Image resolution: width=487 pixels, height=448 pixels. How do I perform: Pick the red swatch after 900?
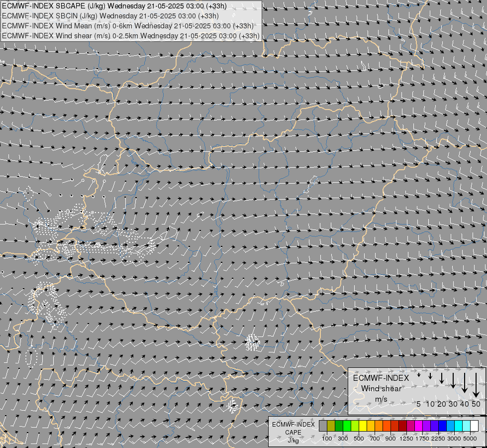pyautogui.click(x=395, y=426)
